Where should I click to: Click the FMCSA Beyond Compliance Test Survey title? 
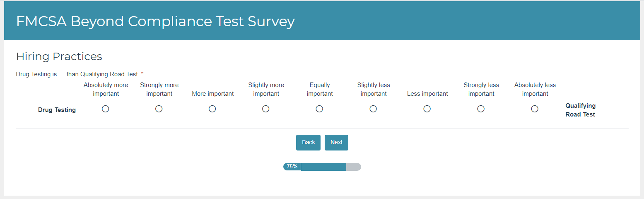coord(155,22)
